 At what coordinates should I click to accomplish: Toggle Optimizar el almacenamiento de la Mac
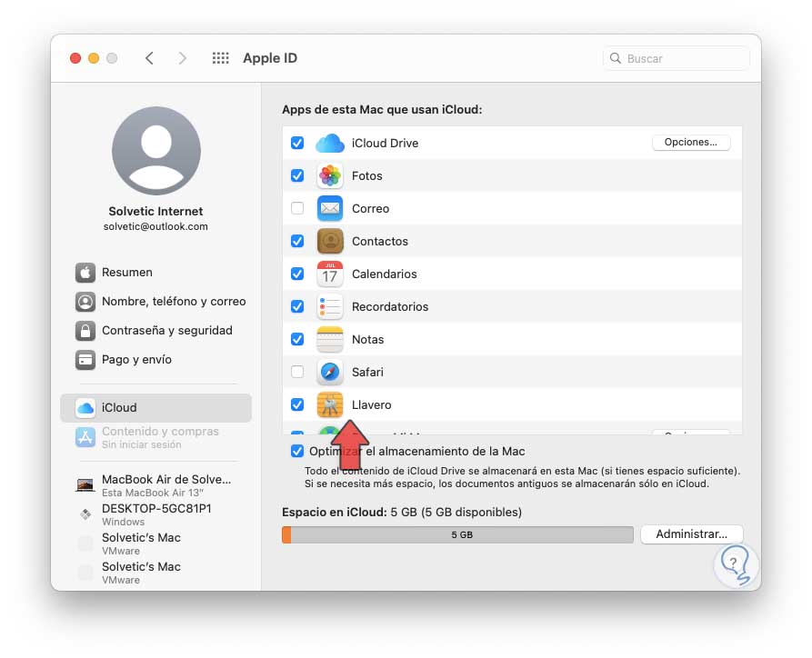pyautogui.click(x=297, y=451)
